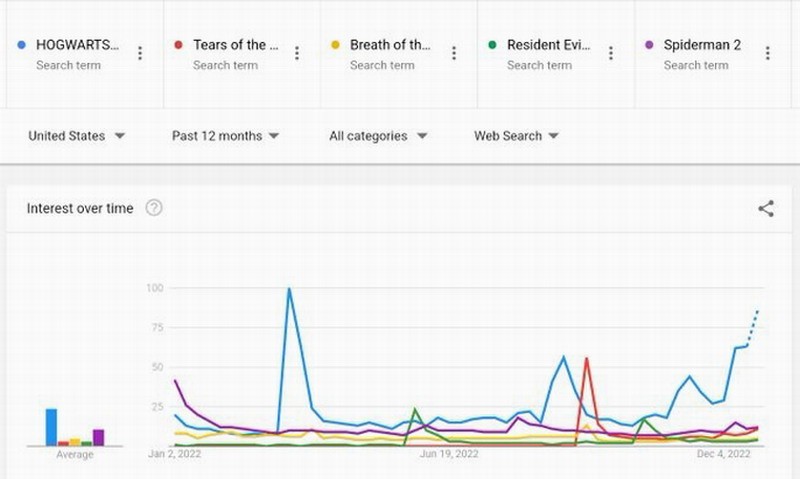Open options menu for Tears of the search term
800x479 pixels.
(297, 53)
